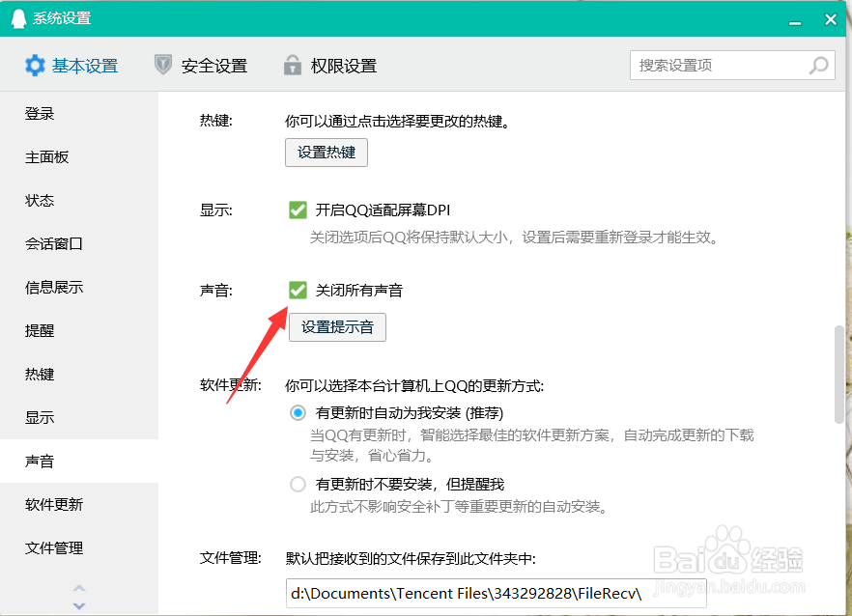This screenshot has height=616, width=852.
Task: Click the 当QQ有更新时 description text
Action: coord(532,445)
